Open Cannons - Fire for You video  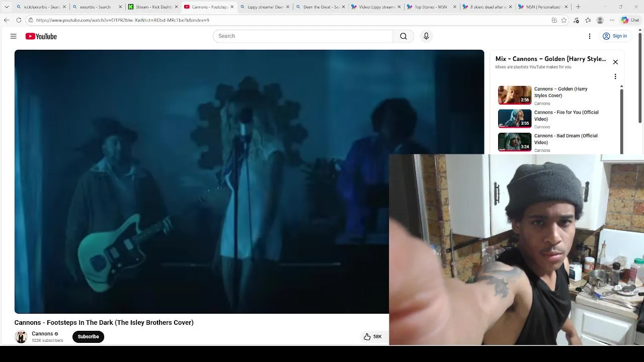pos(566,116)
